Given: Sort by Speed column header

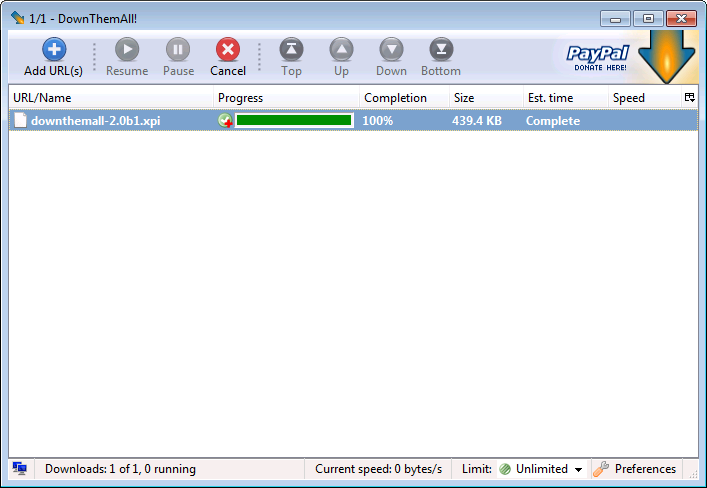Looking at the screenshot, I should coord(645,97).
